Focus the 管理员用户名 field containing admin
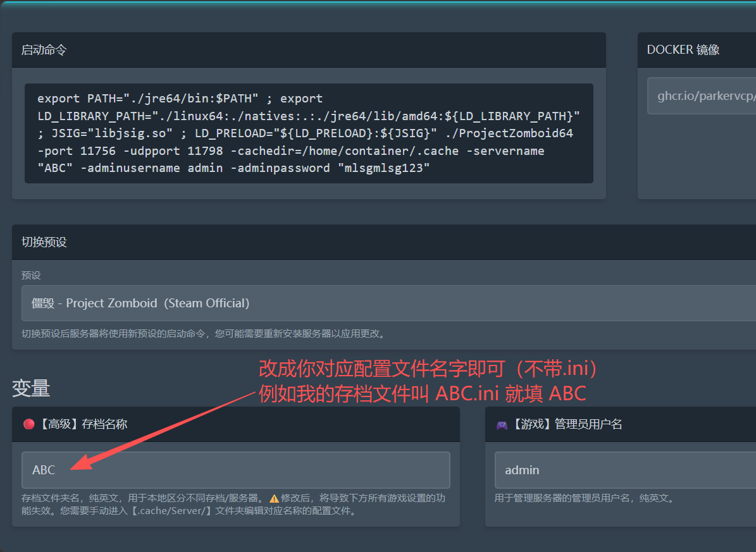The height and width of the screenshot is (552, 756). coord(625,470)
